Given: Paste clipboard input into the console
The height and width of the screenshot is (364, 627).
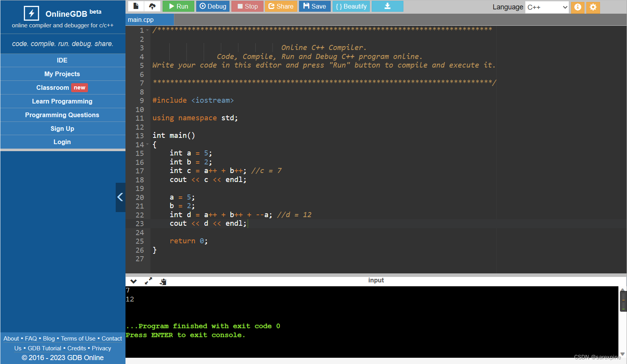Looking at the screenshot, I should pyautogui.click(x=163, y=281).
